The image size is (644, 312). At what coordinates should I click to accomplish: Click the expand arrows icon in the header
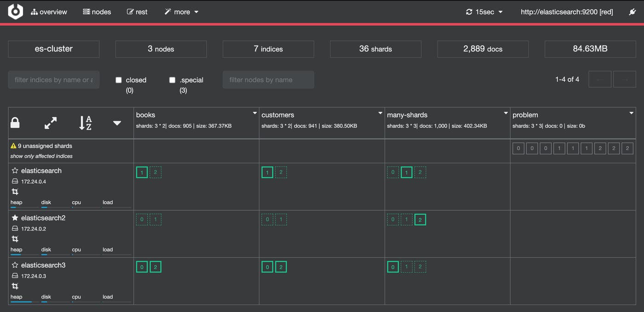pyautogui.click(x=50, y=123)
